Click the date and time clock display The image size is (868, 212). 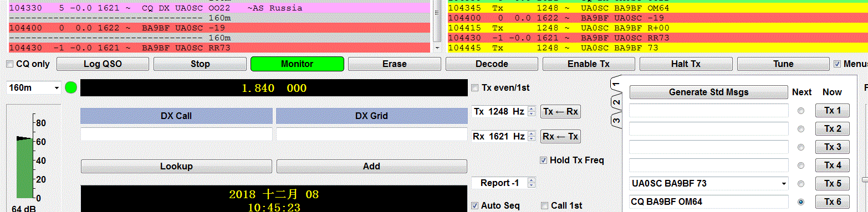pos(274,199)
